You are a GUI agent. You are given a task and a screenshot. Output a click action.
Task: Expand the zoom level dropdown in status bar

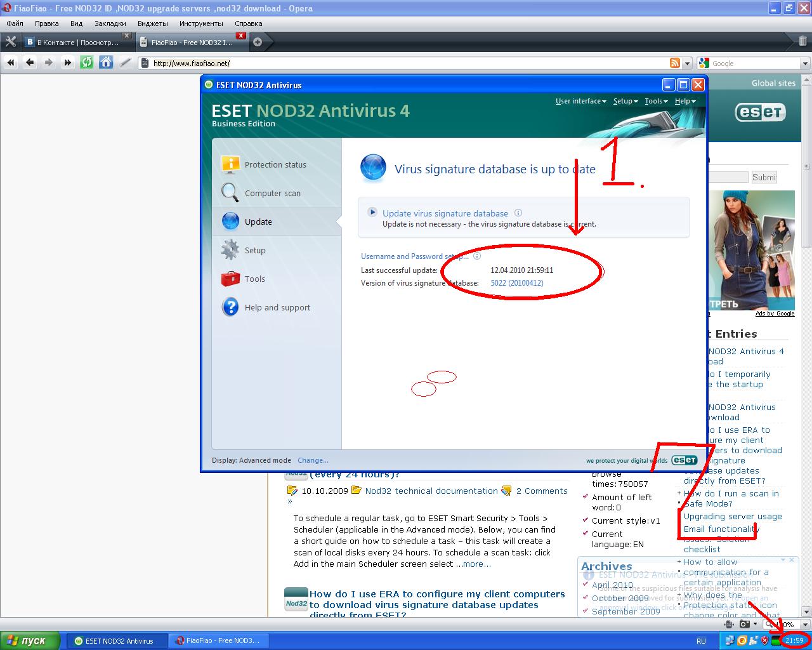(805, 625)
